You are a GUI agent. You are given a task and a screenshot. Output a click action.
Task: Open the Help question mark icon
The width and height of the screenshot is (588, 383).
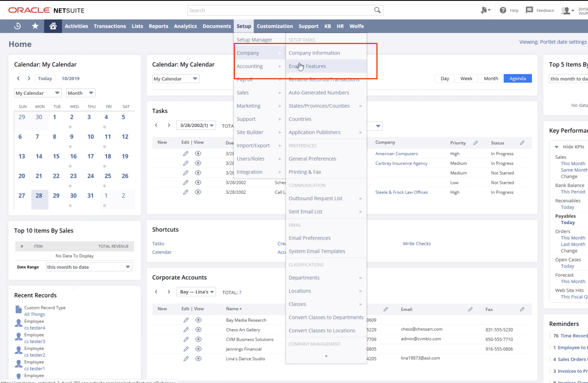[503, 10]
